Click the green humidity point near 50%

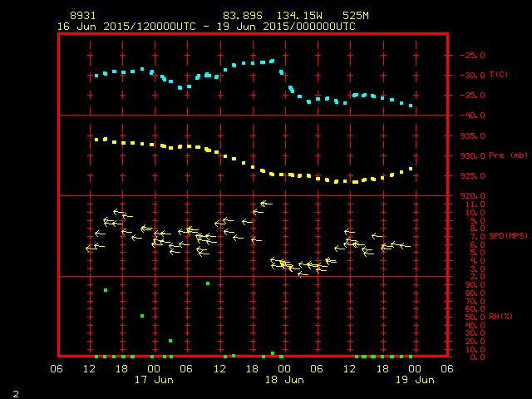(x=142, y=316)
